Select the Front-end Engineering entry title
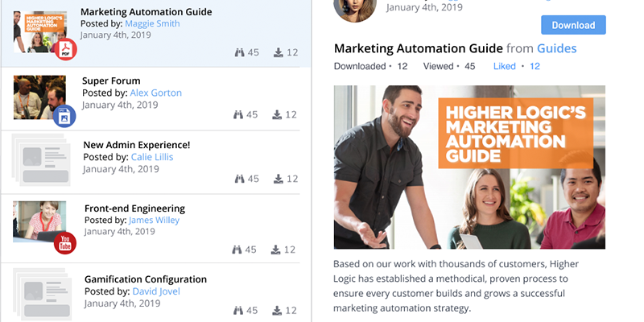The image size is (644, 322). coord(134,208)
